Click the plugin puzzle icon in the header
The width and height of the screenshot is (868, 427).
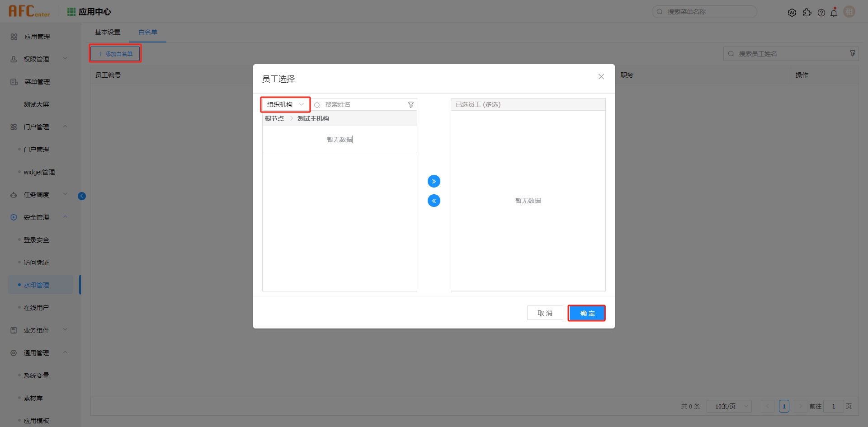807,12
